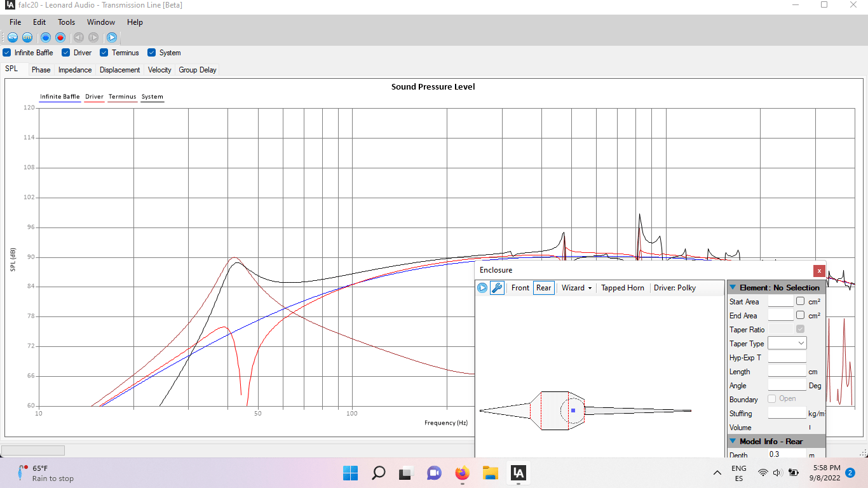This screenshot has width=868, height=488.
Task: Click the End Area input field
Action: (x=781, y=315)
